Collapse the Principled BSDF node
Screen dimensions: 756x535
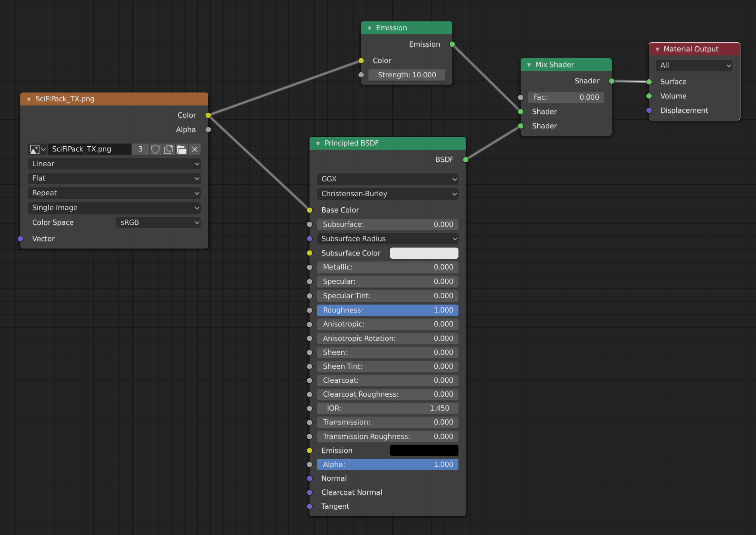[318, 143]
